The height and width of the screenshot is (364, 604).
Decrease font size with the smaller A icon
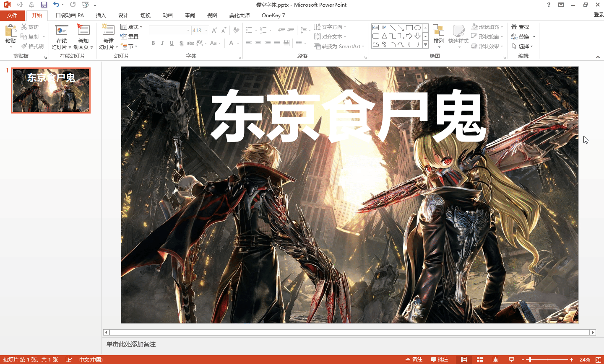point(224,30)
